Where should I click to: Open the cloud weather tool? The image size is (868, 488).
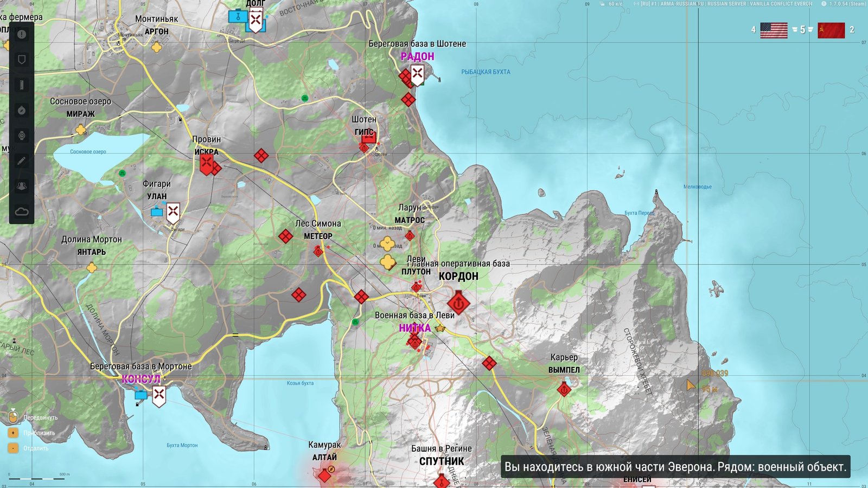point(22,211)
